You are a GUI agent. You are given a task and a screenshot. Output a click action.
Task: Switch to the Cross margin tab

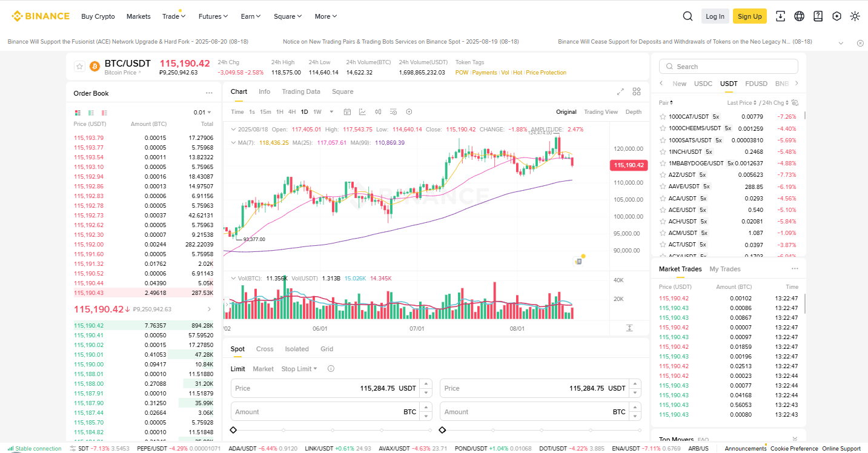click(265, 349)
